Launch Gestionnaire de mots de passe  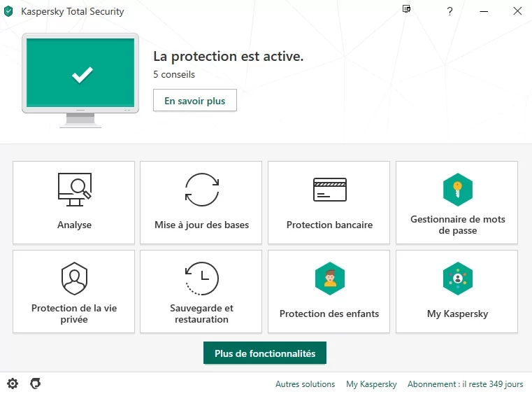click(456, 202)
